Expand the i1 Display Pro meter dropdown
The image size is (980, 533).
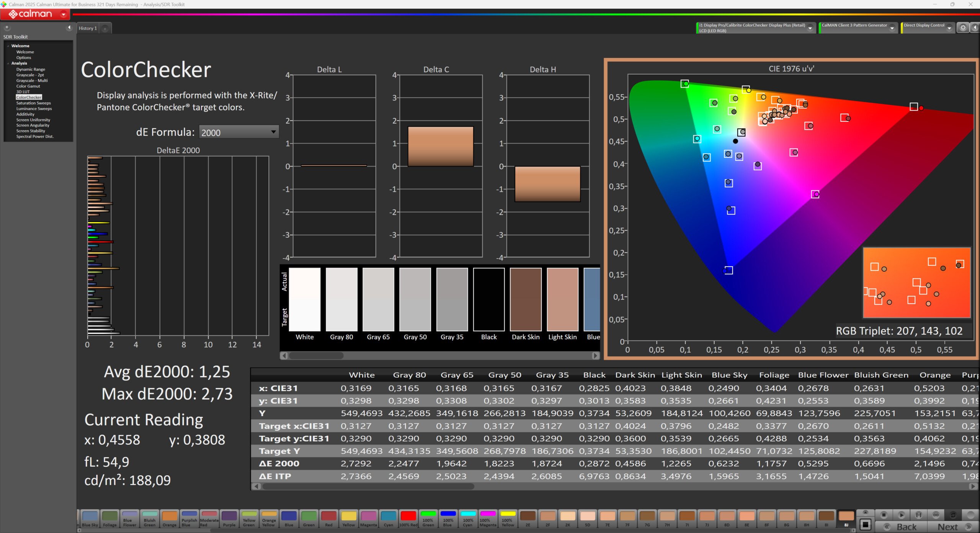click(x=810, y=28)
